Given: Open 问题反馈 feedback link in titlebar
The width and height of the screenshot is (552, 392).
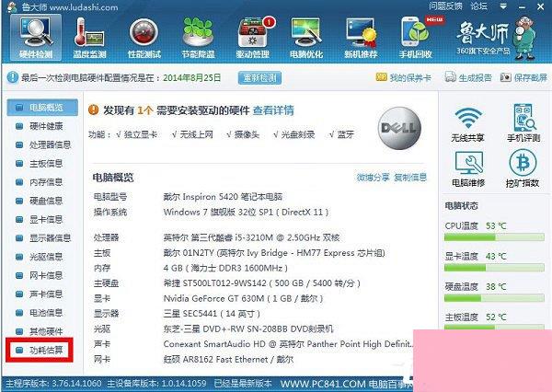Looking at the screenshot, I should click(x=445, y=6).
